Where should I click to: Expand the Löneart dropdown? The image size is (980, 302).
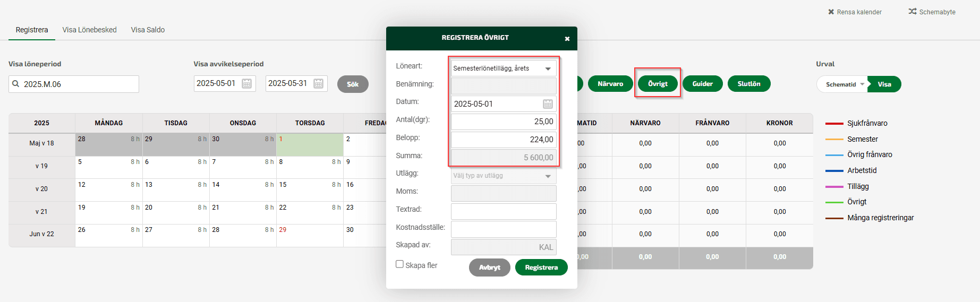click(x=548, y=68)
